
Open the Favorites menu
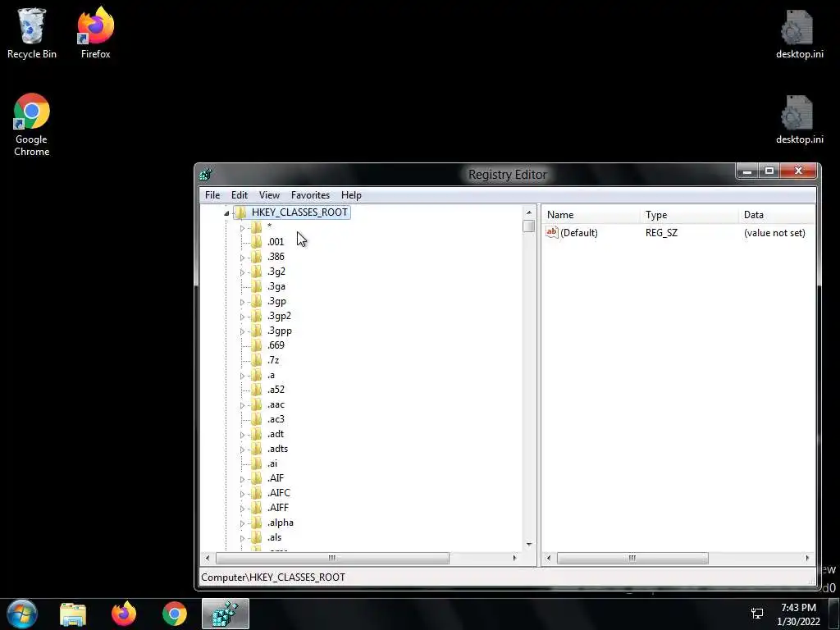(310, 195)
